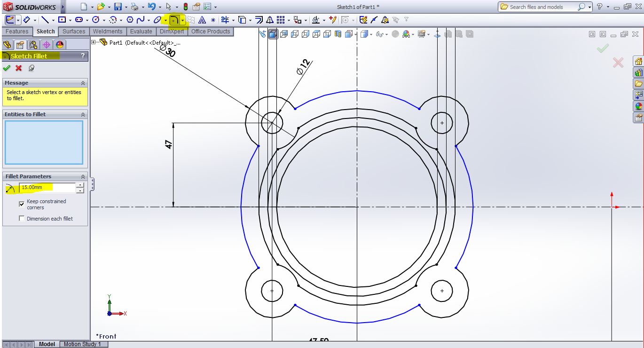This screenshot has height=348, width=644.
Task: Choose the Spline sketch tool
Action: tap(141, 20)
